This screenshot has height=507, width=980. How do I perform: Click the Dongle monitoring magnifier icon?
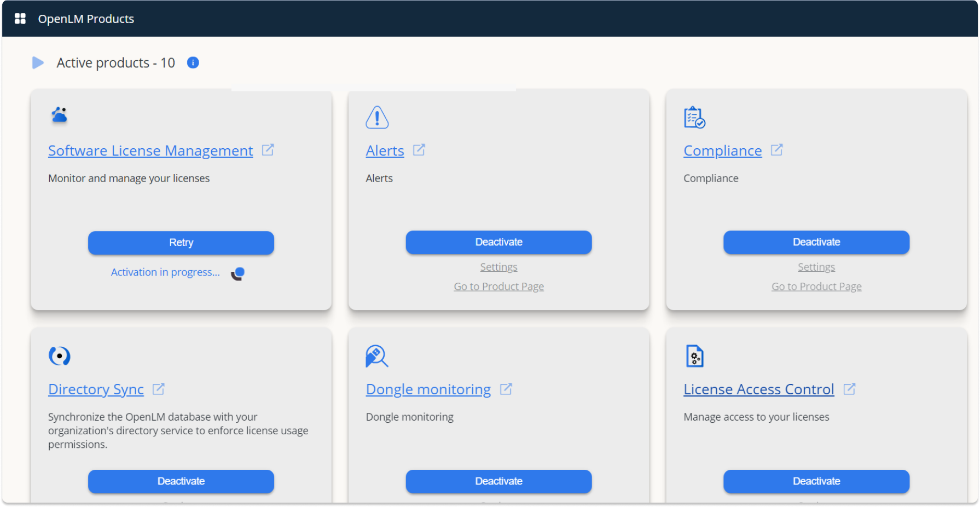(x=376, y=356)
